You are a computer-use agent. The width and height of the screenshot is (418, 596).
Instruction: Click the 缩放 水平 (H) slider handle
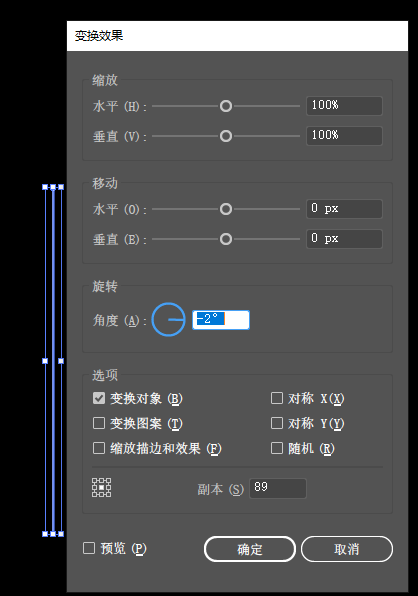tap(226, 106)
